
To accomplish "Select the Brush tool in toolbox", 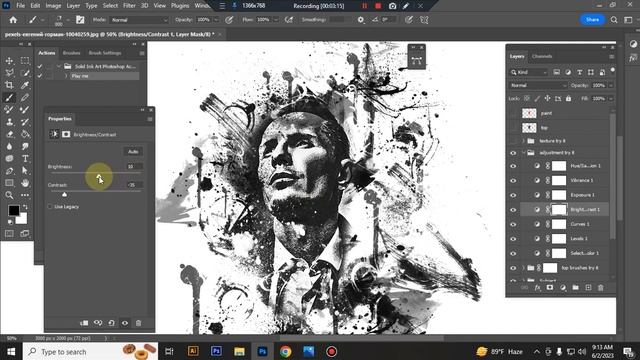I will (x=9, y=98).
